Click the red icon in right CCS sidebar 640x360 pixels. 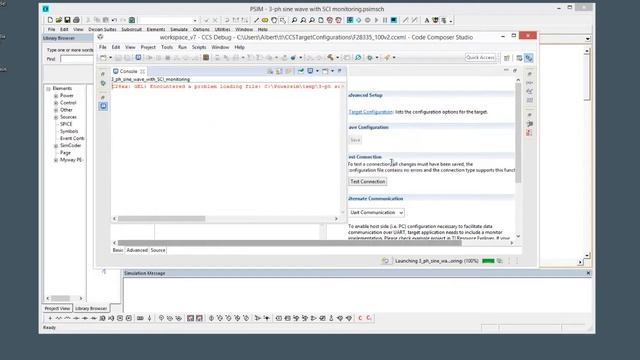pos(529,133)
